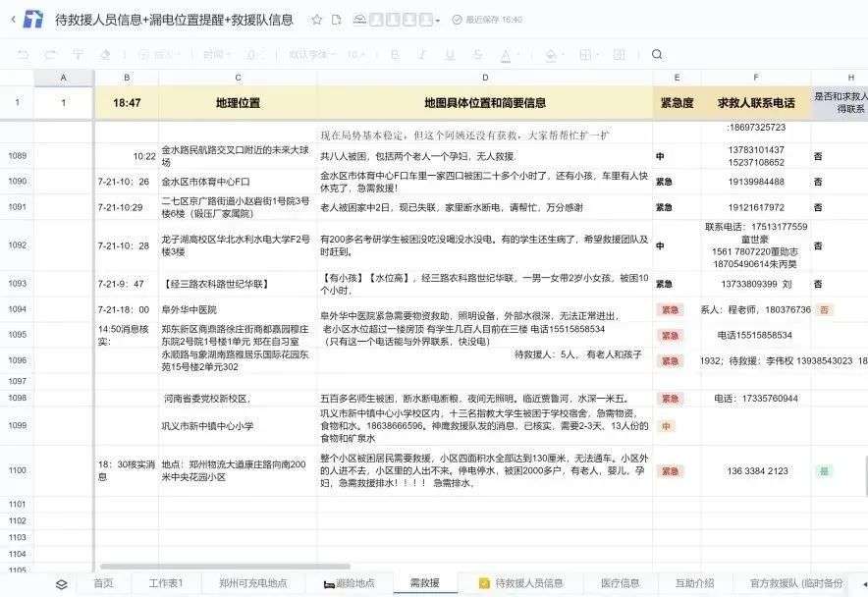Select column F header
Screen dimensions: 868x597
756,78
